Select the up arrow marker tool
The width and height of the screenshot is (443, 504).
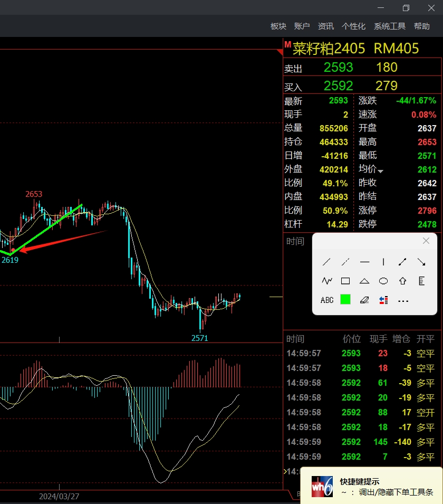point(402,281)
